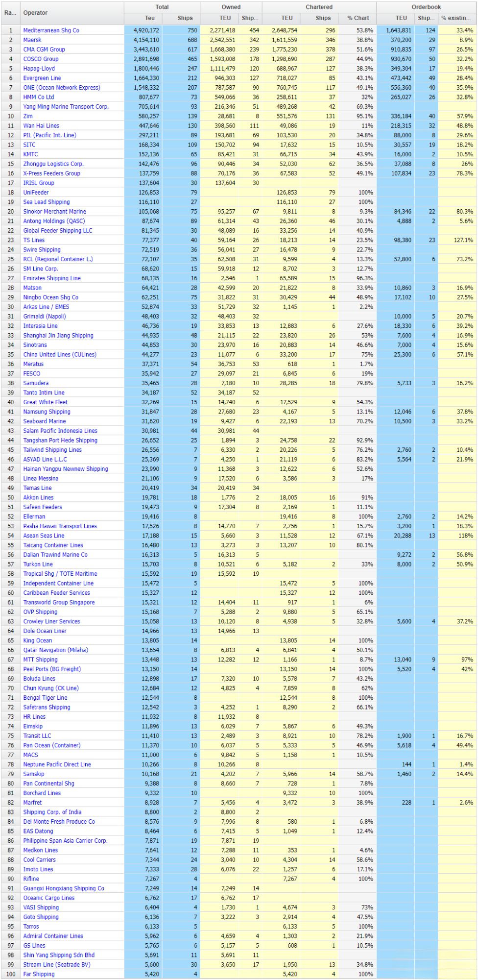Open Swire Shipping operator link
Image resolution: width=478 pixels, height=980 pixels.
42,250
